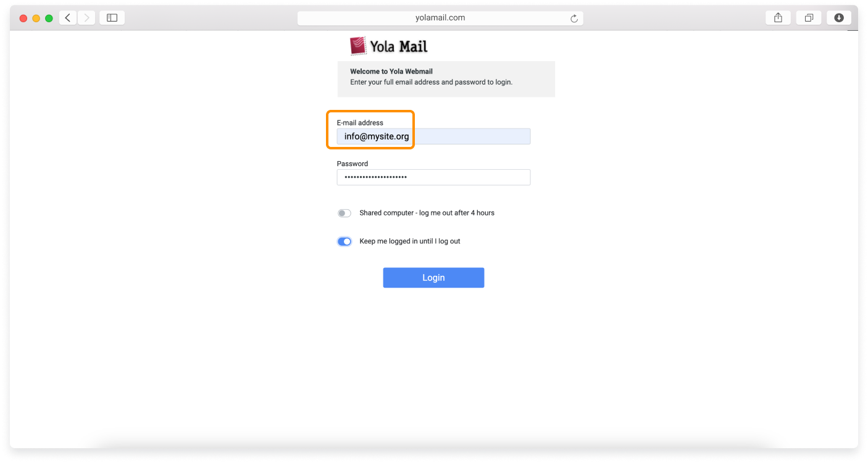Show the Safari sidebar icon
Viewport: 868px width, 463px height.
tap(112, 17)
